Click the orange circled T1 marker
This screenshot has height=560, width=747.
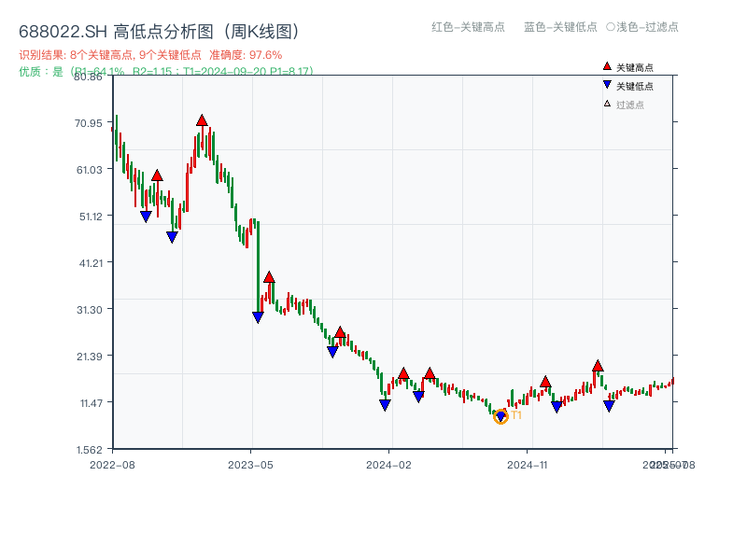click(500, 418)
